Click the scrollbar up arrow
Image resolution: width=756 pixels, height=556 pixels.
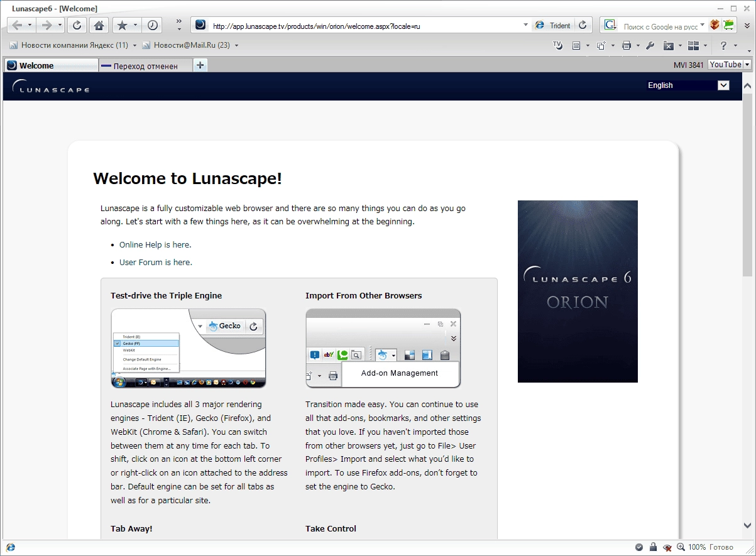click(747, 86)
